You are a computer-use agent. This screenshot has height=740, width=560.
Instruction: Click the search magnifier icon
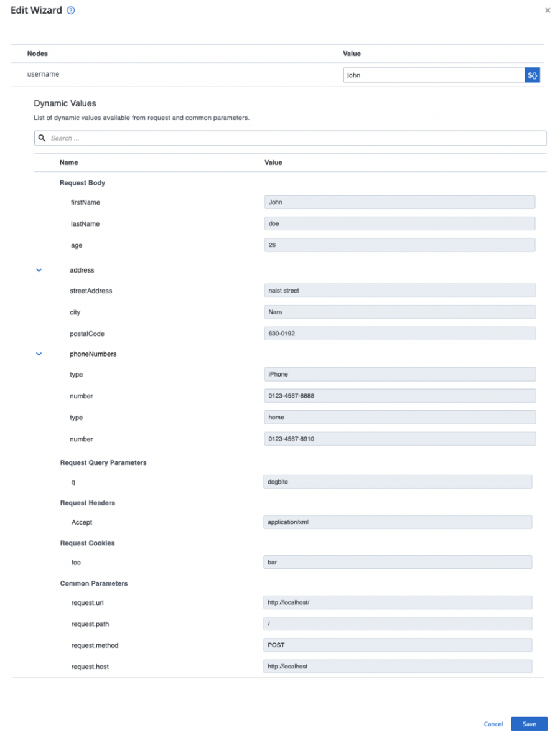coord(41,138)
